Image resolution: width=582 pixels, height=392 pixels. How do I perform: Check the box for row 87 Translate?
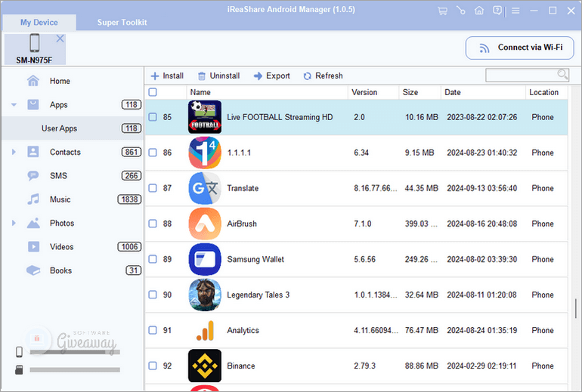coord(153,188)
